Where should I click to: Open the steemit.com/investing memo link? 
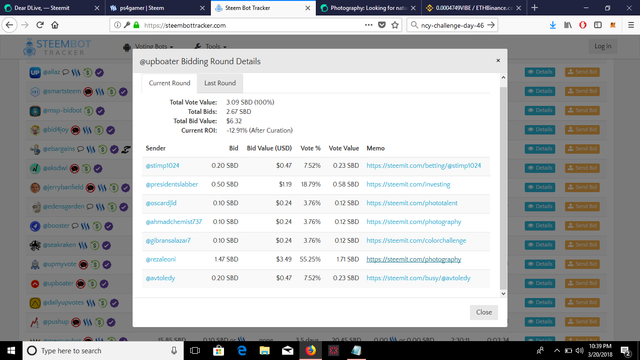point(408,184)
